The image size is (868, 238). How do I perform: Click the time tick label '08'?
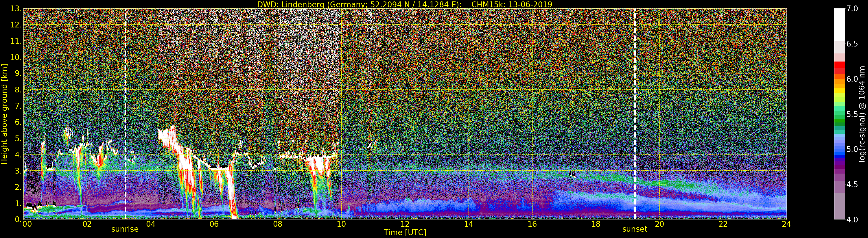[x=277, y=224]
